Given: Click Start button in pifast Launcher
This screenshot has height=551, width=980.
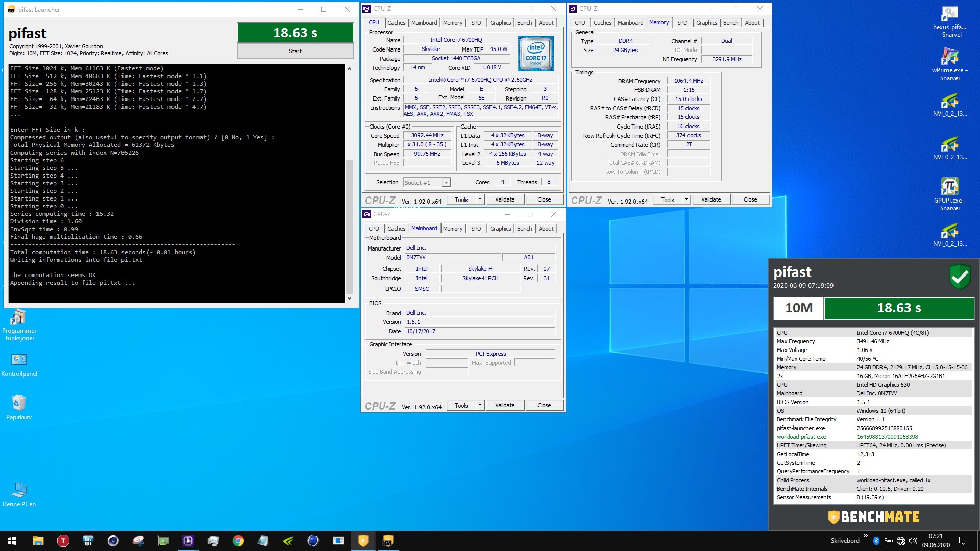Looking at the screenshot, I should pos(295,51).
